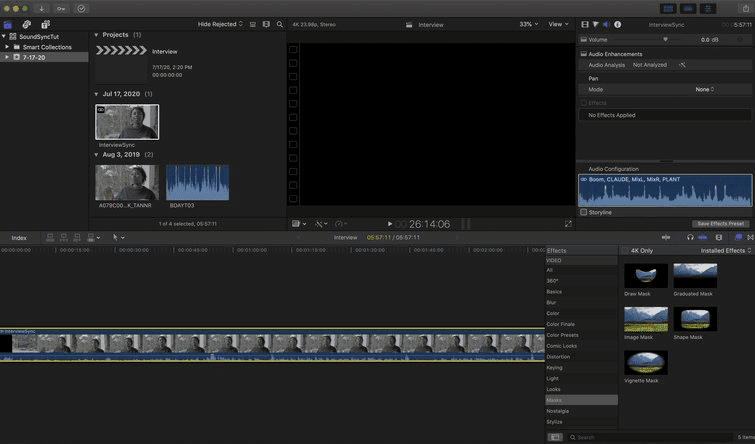Select the Blur effects category

551,302
